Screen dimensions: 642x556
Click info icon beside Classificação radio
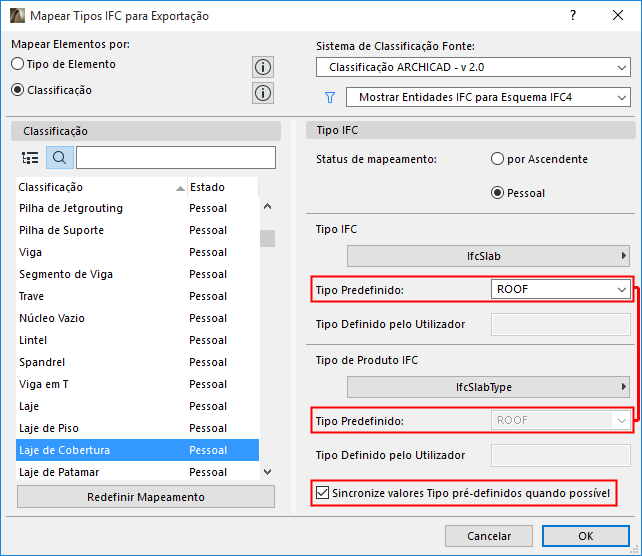[263, 93]
